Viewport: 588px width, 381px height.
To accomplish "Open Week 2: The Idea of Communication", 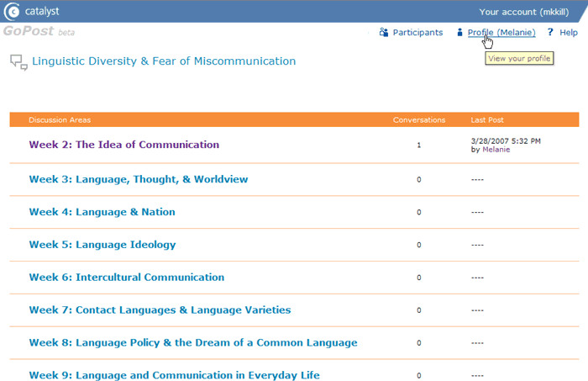I will click(123, 145).
